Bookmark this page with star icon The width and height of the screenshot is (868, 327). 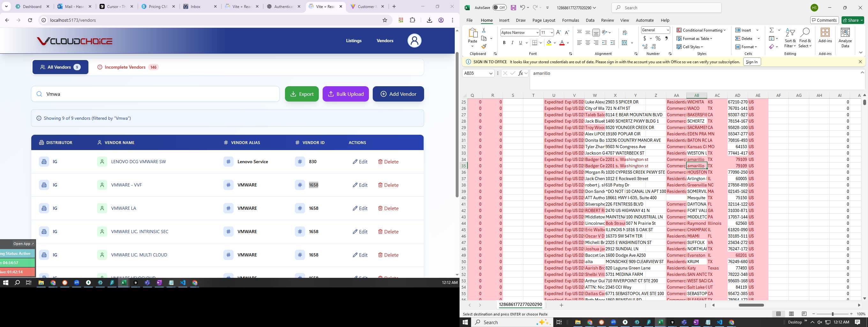pos(385,20)
